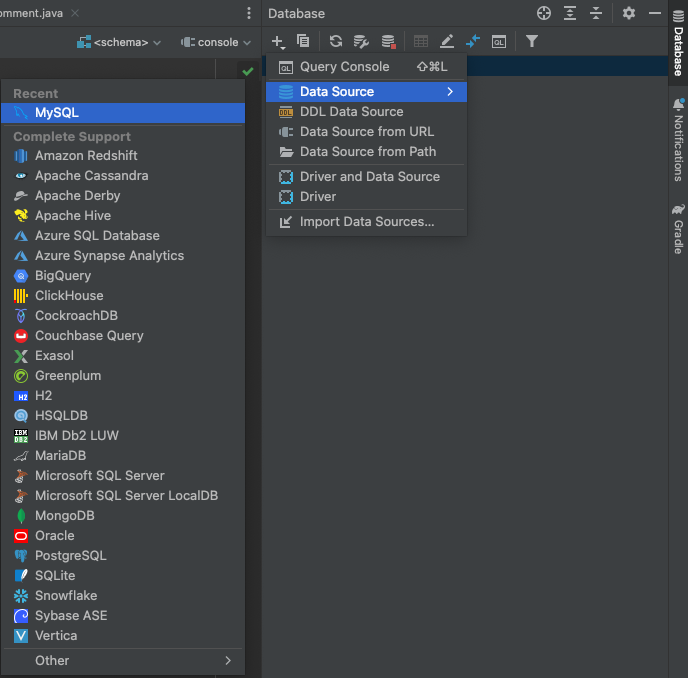Click the Refresh icon in Database toolbar
This screenshot has width=688, height=678.
[x=336, y=41]
